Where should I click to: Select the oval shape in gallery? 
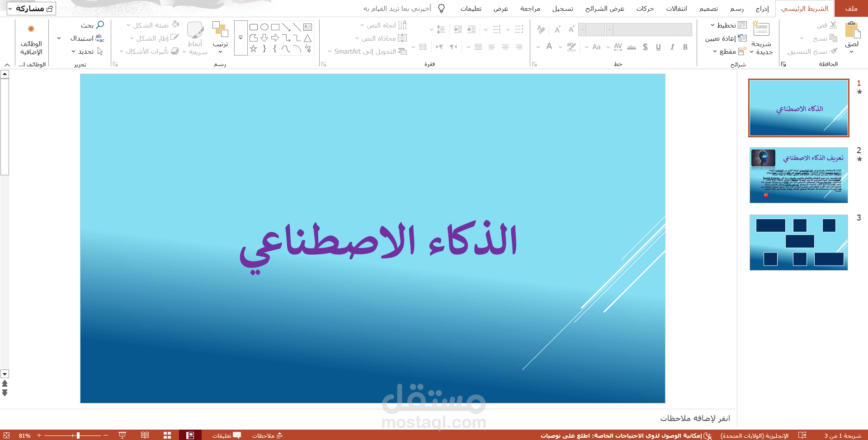[x=264, y=27]
